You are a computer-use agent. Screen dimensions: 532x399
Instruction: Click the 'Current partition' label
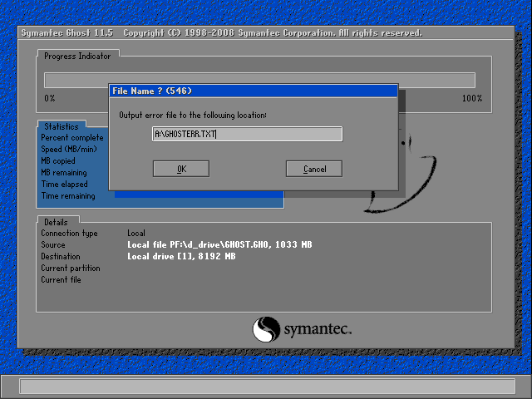[71, 268]
